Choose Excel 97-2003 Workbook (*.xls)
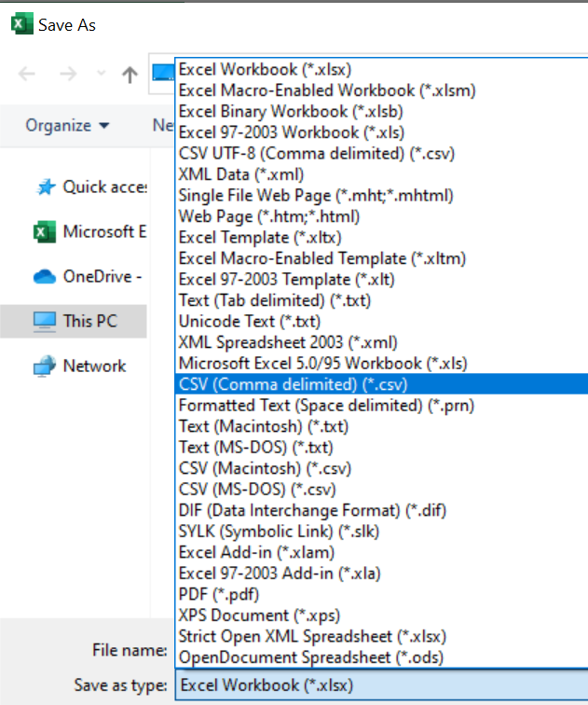The image size is (588, 705). (x=280, y=132)
